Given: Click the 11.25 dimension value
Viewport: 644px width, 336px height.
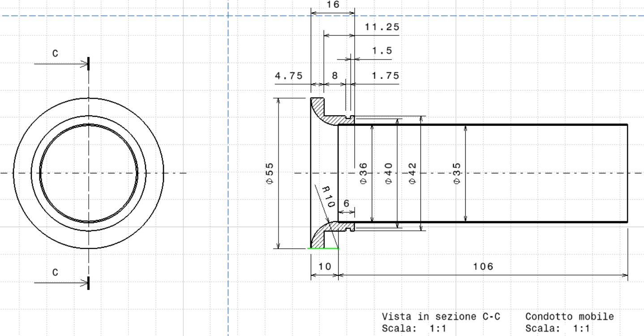Looking at the screenshot, I should point(382,27).
